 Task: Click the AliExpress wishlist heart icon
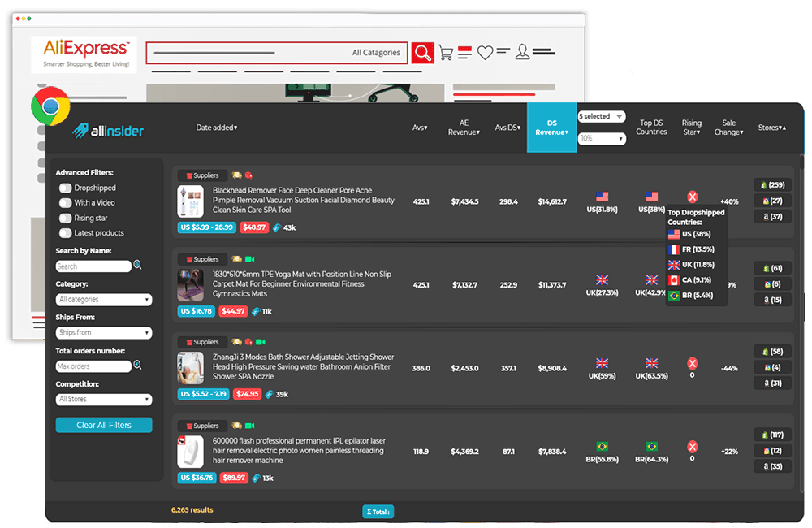pos(485,53)
